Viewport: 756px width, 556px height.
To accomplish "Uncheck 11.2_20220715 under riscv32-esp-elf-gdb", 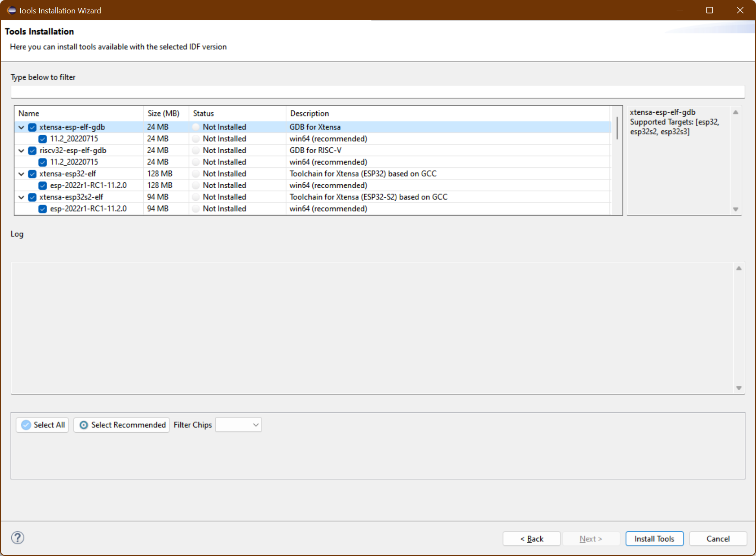I will (43, 162).
